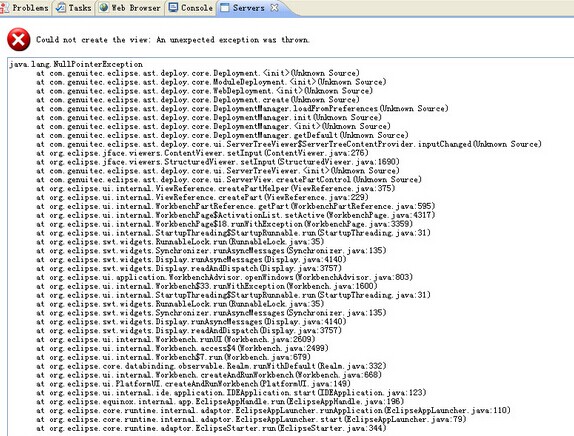Click the Web Browser globe icon
The height and width of the screenshot is (436, 574).
tap(104, 7)
